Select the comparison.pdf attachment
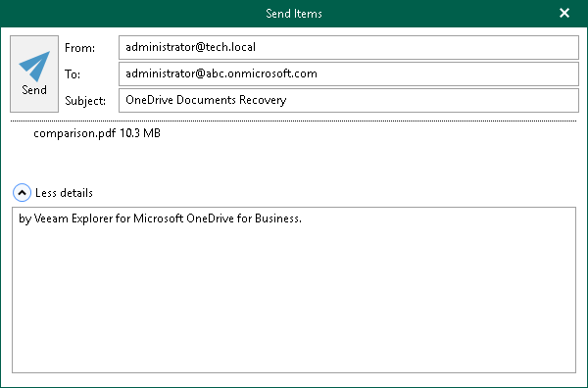588x388 pixels. pyautogui.click(x=74, y=133)
